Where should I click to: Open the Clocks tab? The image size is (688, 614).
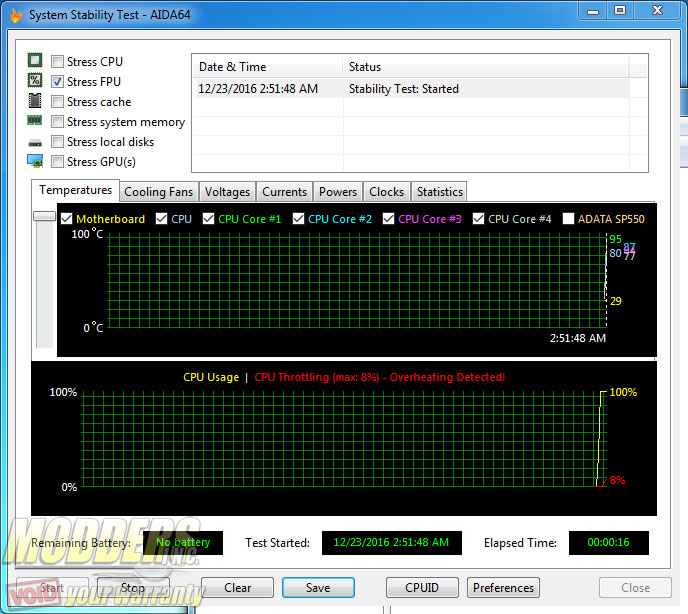tap(387, 192)
